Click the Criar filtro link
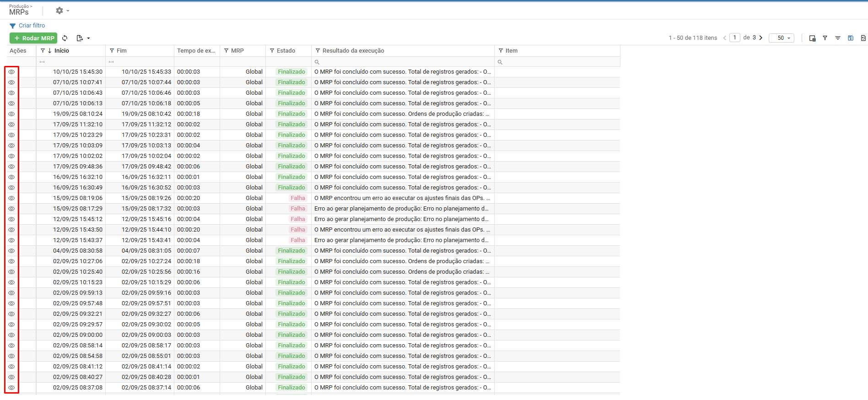This screenshot has width=868, height=400. (32, 26)
